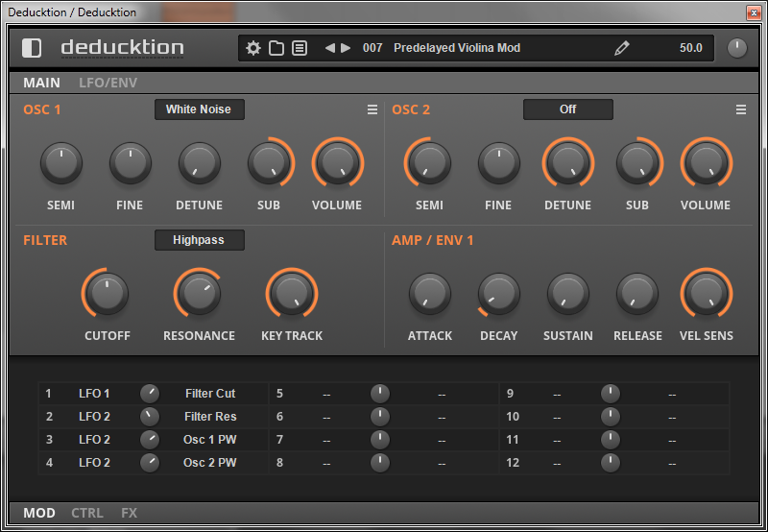Toggle the sidebar panel icon beside logo

tap(32, 48)
